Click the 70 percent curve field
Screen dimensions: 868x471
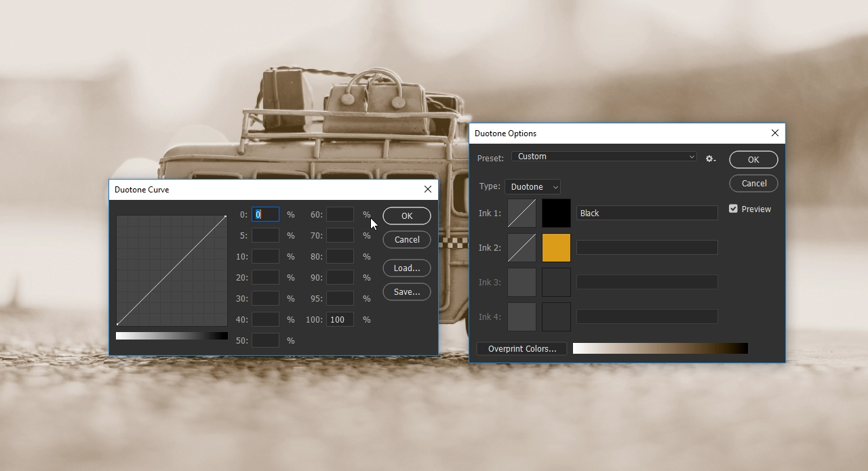click(x=340, y=236)
